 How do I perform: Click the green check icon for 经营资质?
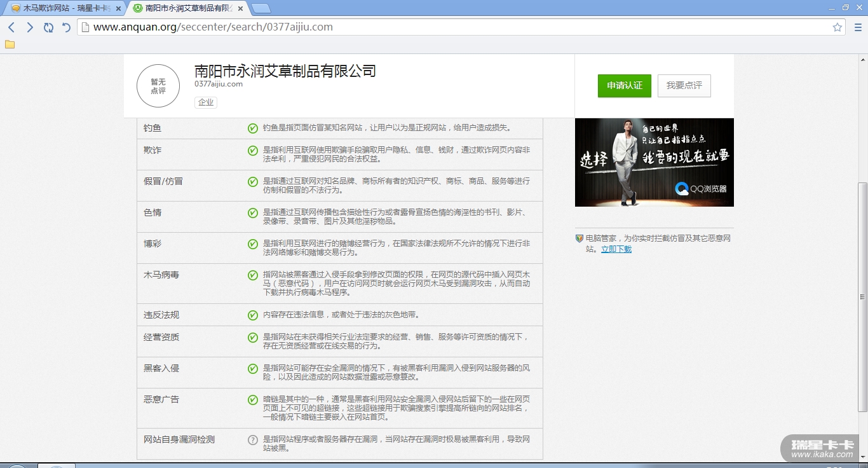point(253,338)
